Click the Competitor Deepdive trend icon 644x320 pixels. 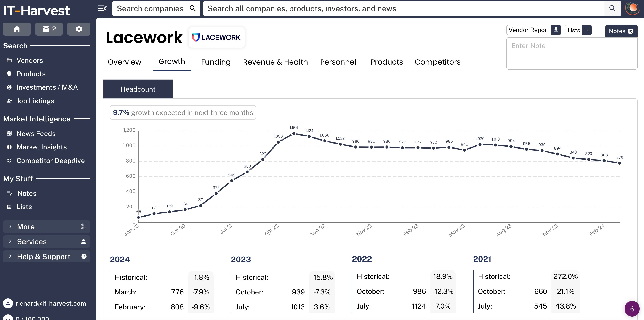coord(9,160)
